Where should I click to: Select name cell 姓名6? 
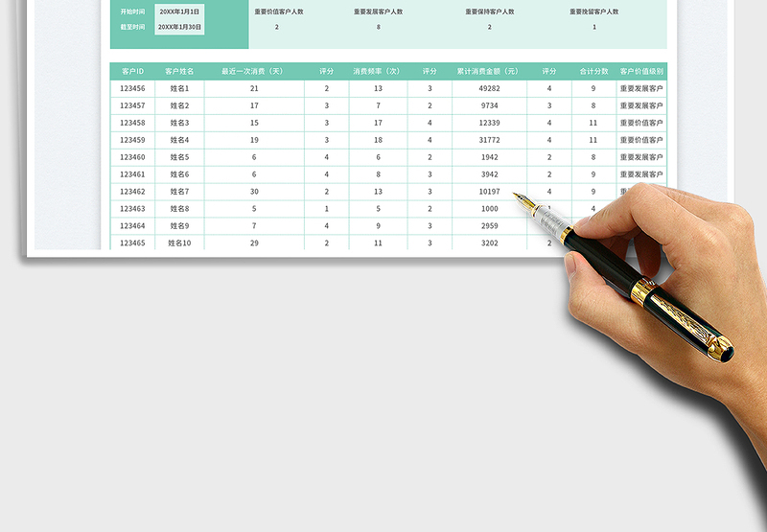[x=179, y=174]
